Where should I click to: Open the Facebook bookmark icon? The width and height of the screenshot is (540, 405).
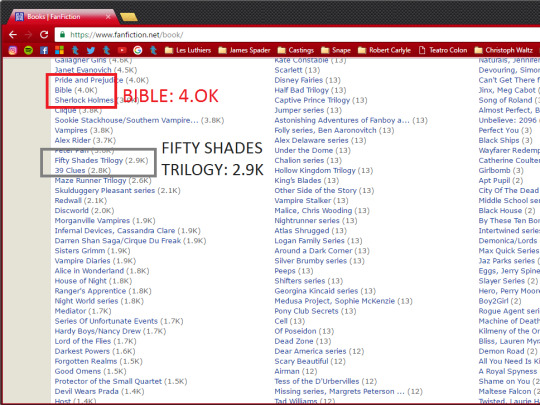(44, 50)
